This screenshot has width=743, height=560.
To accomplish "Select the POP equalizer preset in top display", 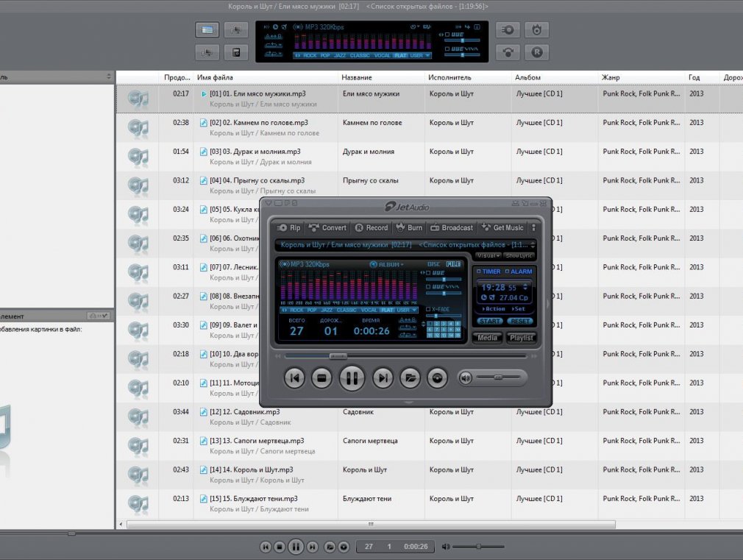I will (x=325, y=55).
